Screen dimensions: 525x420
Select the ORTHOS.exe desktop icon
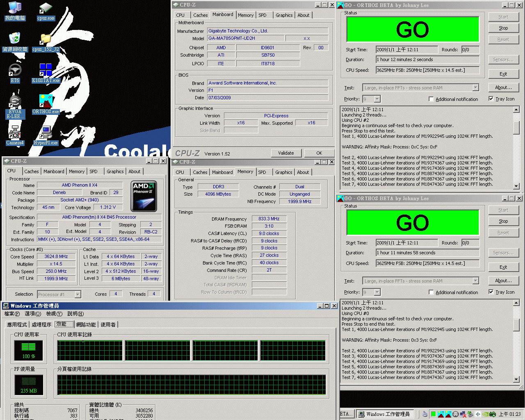click(46, 105)
